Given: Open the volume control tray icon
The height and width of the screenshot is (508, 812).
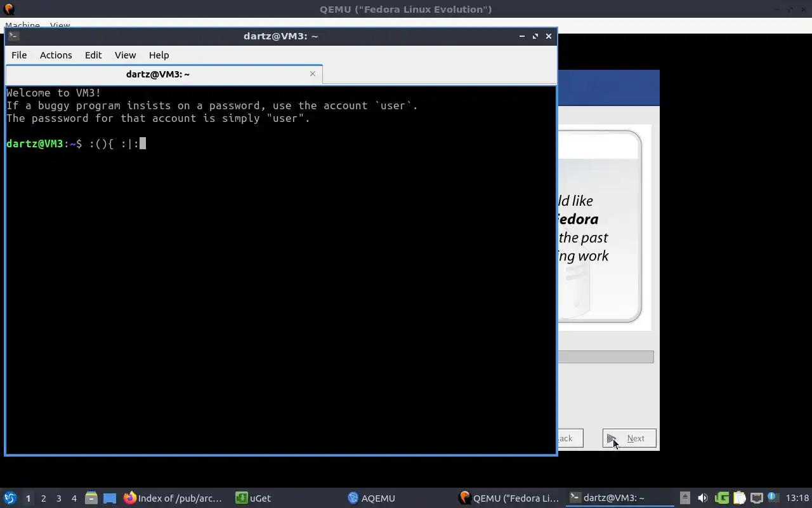Looking at the screenshot, I should tap(703, 498).
